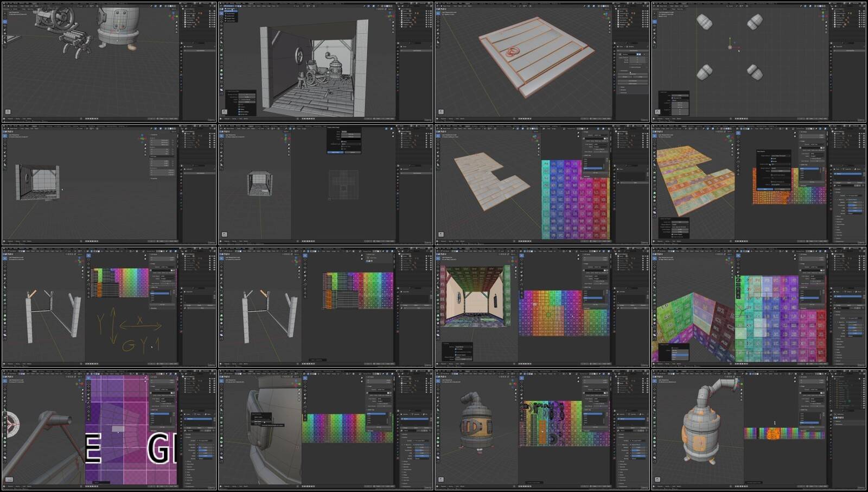Open the dark stove frame with UV islands
The height and width of the screenshot is (492, 868).
pyautogui.click(x=542, y=430)
